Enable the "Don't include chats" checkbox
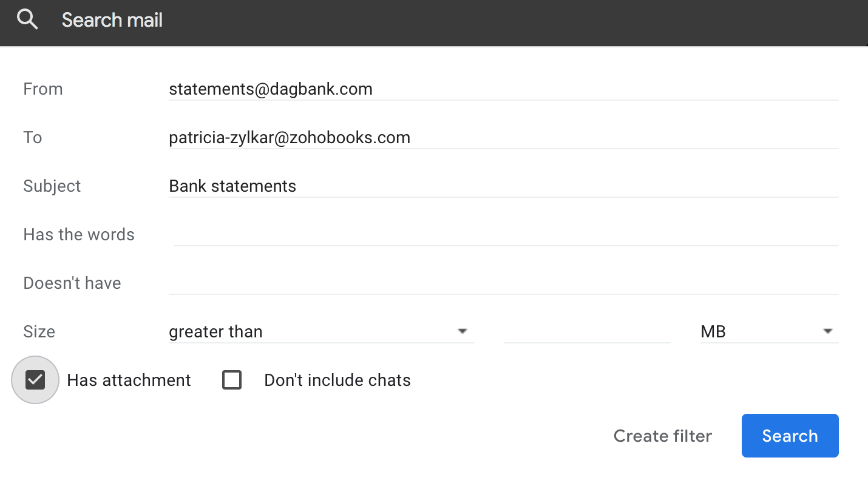868x483 pixels. tap(232, 380)
